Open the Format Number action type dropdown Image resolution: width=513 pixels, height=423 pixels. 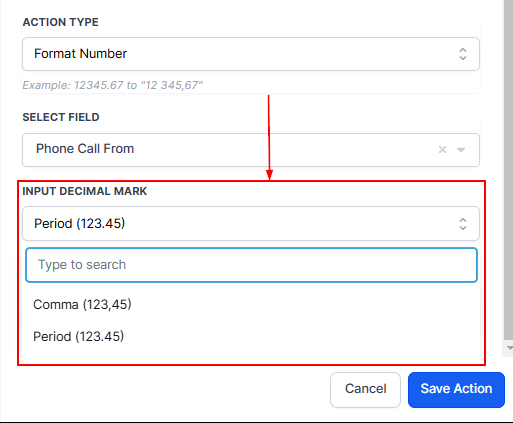(251, 54)
